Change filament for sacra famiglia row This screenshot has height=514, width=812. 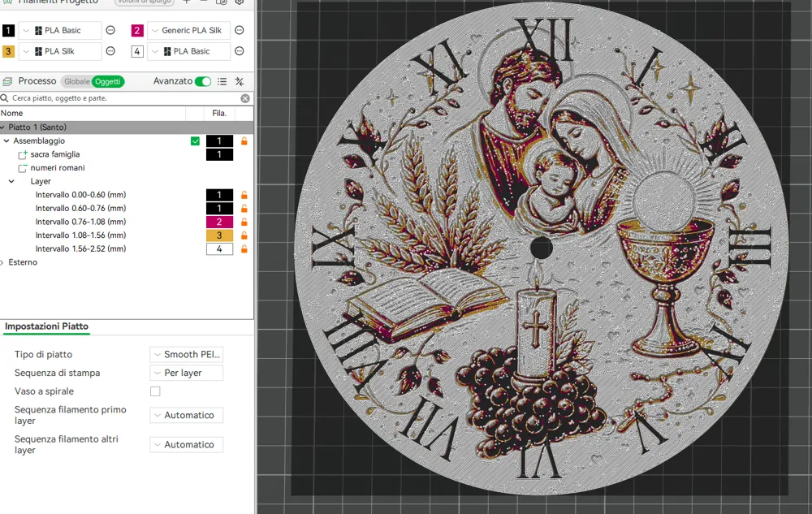[219, 154]
